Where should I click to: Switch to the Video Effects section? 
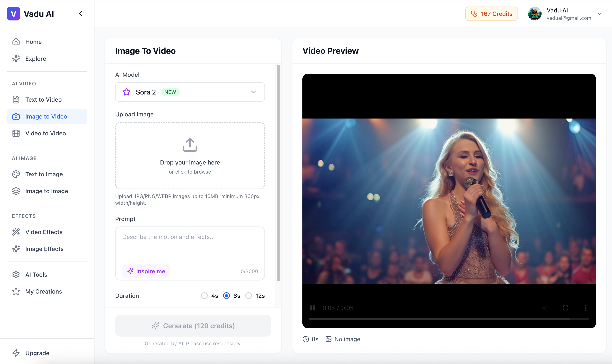click(x=44, y=232)
